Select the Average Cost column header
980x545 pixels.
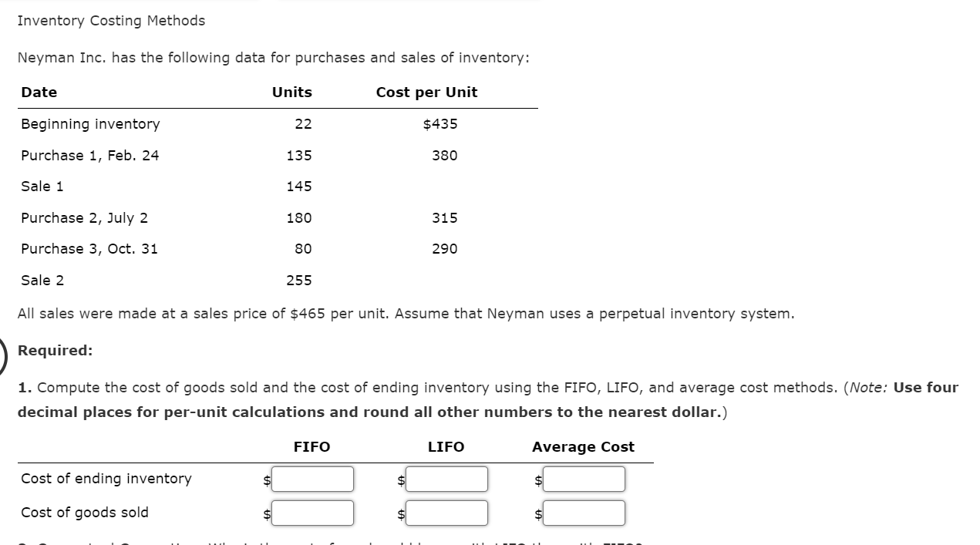pos(583,446)
